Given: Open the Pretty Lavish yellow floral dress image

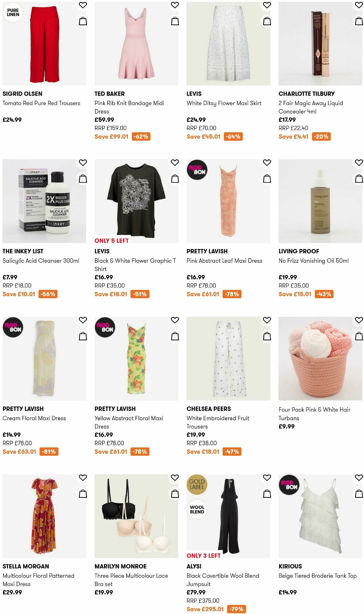Looking at the screenshot, I should point(136,358).
